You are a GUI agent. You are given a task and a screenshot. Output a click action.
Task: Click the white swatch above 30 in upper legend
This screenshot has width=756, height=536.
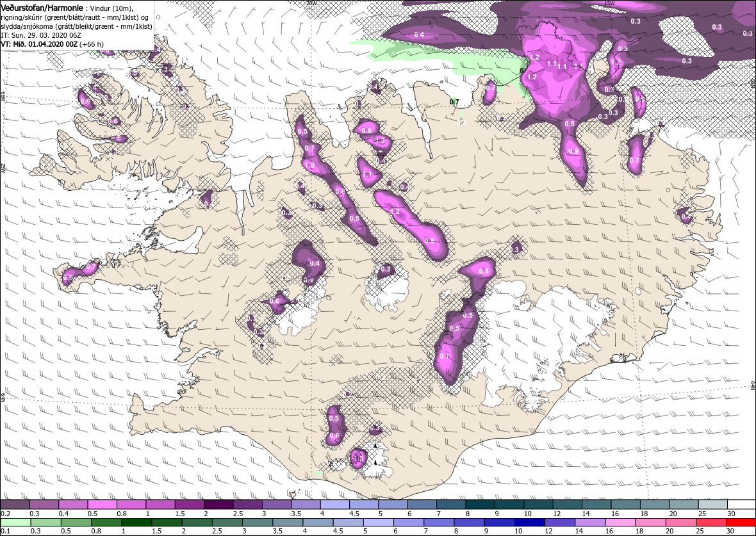(741, 505)
